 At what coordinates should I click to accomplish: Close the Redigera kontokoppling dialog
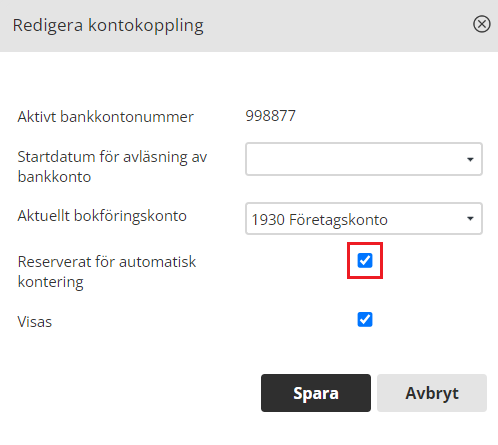tap(482, 24)
